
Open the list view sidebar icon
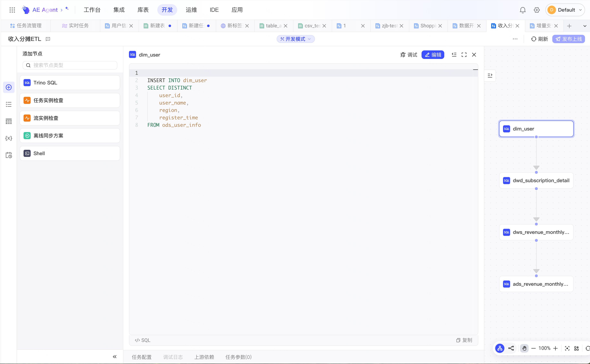(x=9, y=104)
